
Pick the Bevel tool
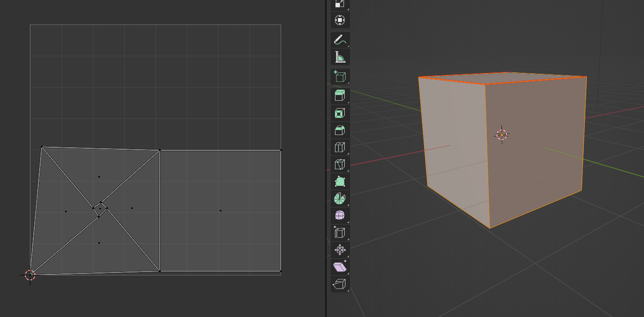[x=340, y=131]
